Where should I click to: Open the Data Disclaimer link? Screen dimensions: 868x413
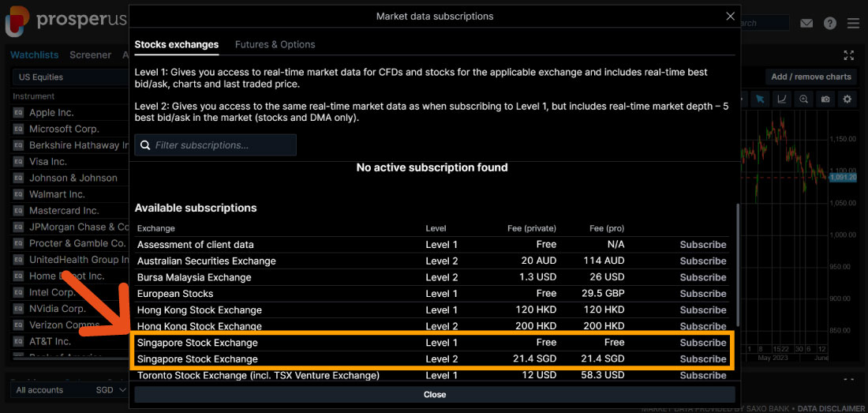click(x=832, y=408)
